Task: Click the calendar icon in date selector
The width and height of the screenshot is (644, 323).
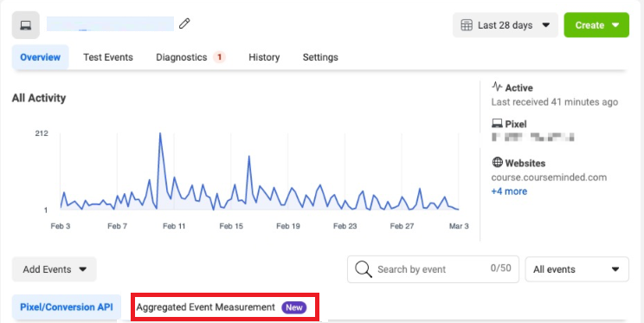Action: click(467, 25)
